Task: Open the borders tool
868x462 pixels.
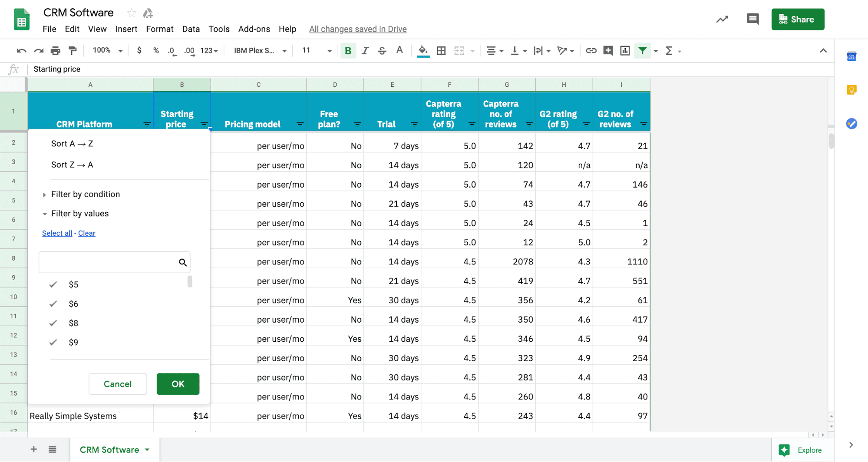Action: pyautogui.click(x=441, y=51)
